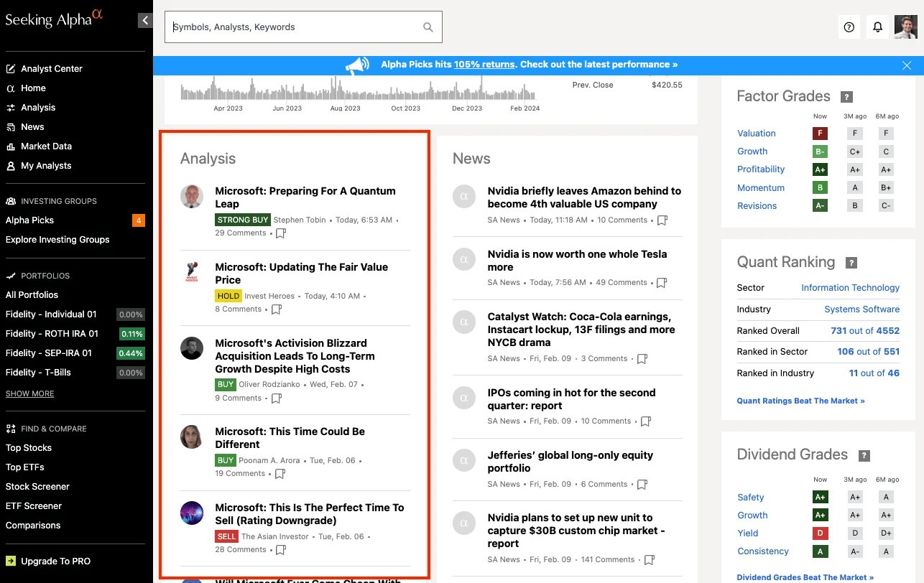Focus the Symbols, Analysts, Keywords search box

coord(303,27)
